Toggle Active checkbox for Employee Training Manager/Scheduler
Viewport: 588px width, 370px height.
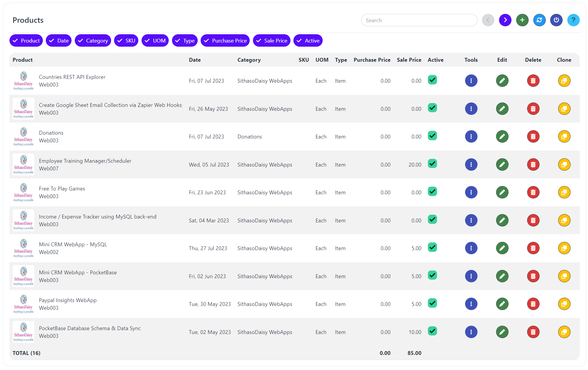coord(432,164)
